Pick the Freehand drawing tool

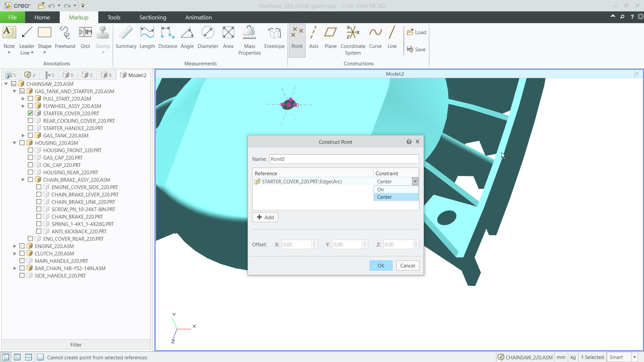[x=65, y=38]
